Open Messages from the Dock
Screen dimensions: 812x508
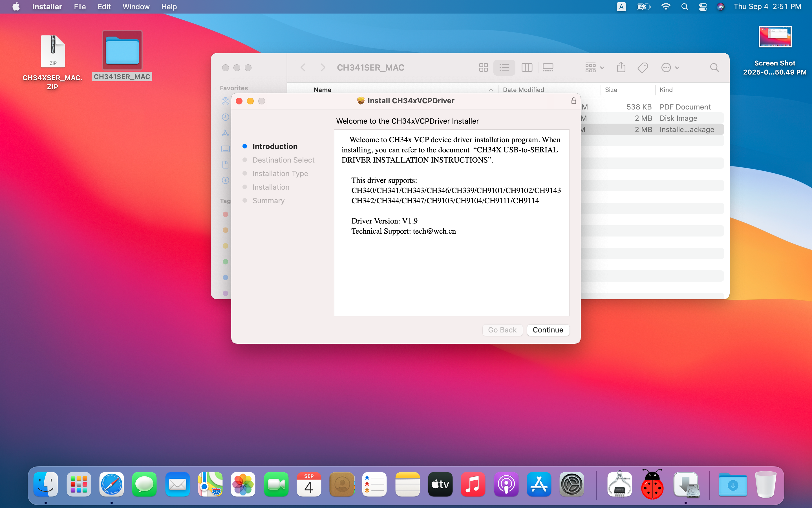pyautogui.click(x=144, y=484)
